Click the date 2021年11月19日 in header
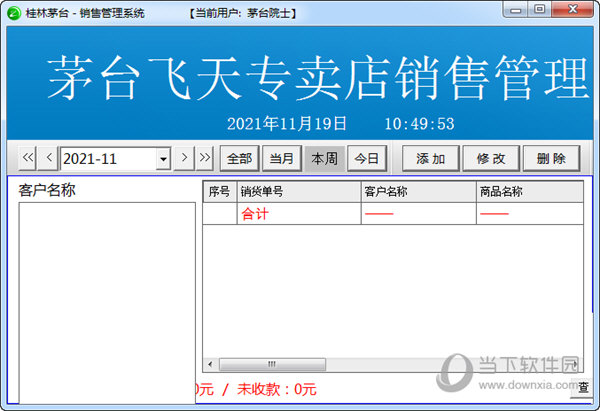600x411 pixels. [x=287, y=124]
